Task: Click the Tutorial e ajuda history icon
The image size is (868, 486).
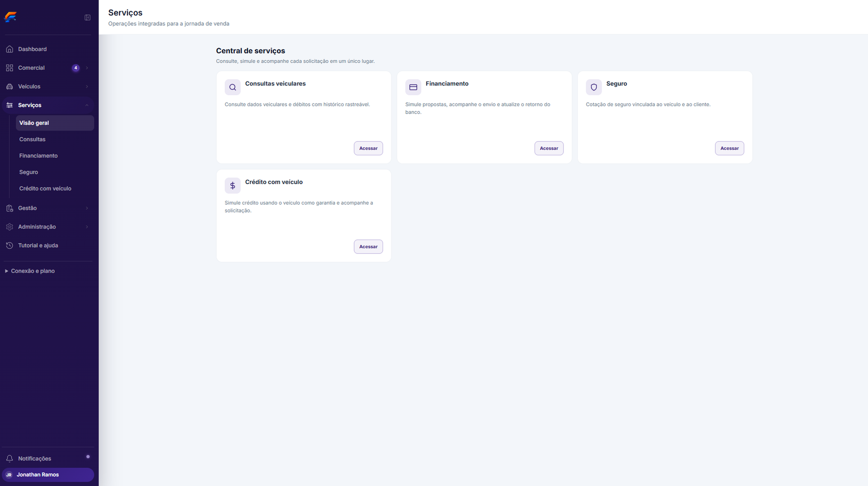Action: coord(10,246)
